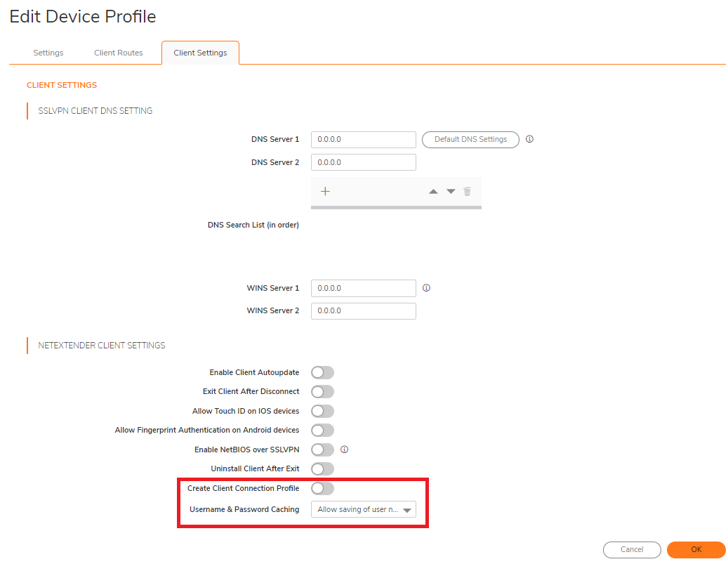Enable Create Client Connection Profile toggle

click(x=323, y=488)
